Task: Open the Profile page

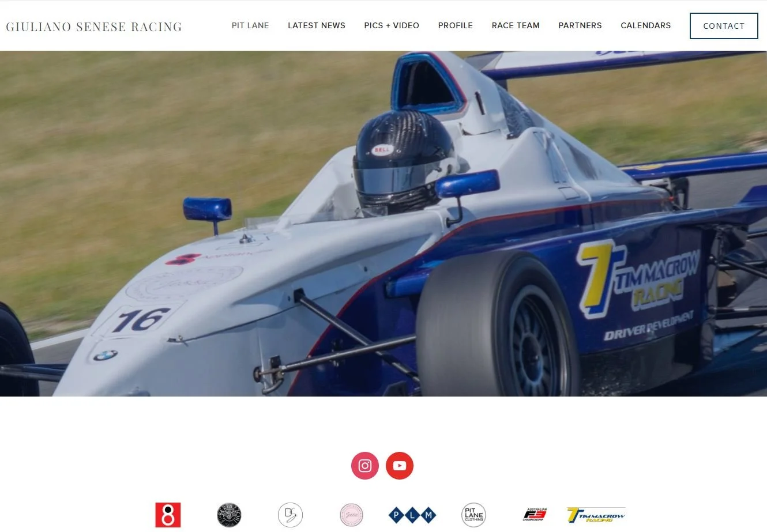Action: click(456, 25)
